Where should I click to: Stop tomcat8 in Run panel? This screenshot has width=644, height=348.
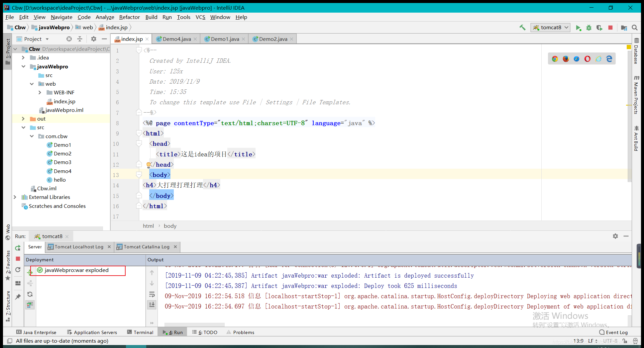(18, 259)
